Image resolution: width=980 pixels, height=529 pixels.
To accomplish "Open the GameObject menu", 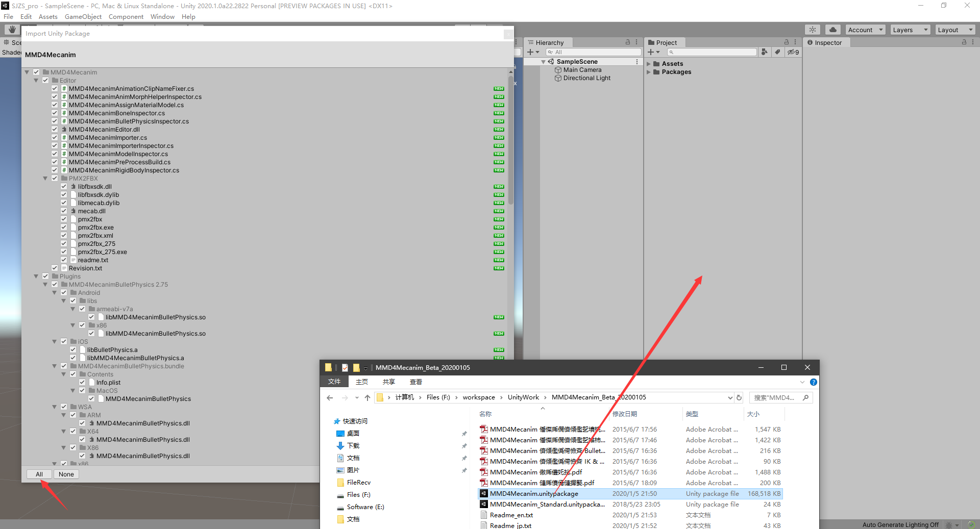I will [x=83, y=16].
